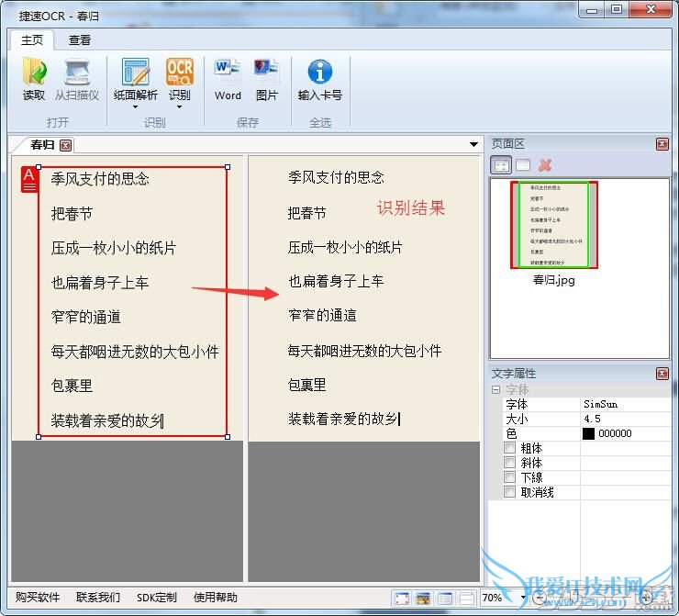
Task: Click the blank page view icon in status bar
Action: point(466,599)
